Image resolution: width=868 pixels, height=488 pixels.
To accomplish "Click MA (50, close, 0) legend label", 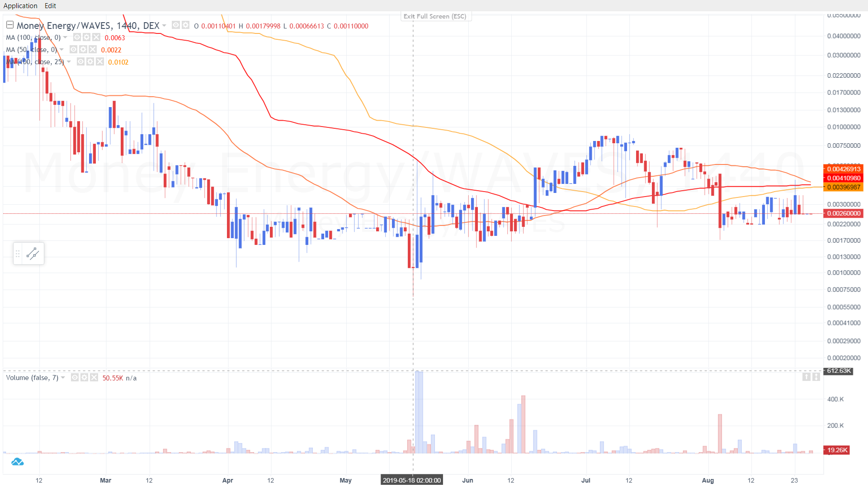I will (x=31, y=50).
